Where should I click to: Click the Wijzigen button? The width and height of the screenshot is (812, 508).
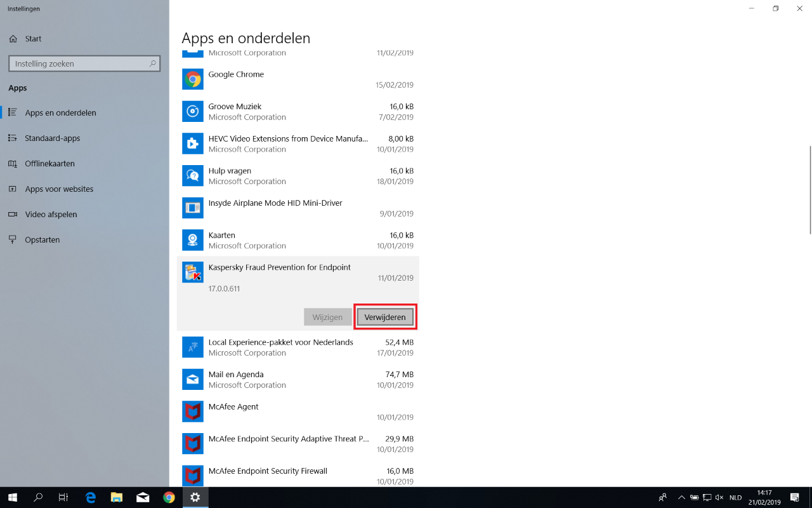[327, 317]
